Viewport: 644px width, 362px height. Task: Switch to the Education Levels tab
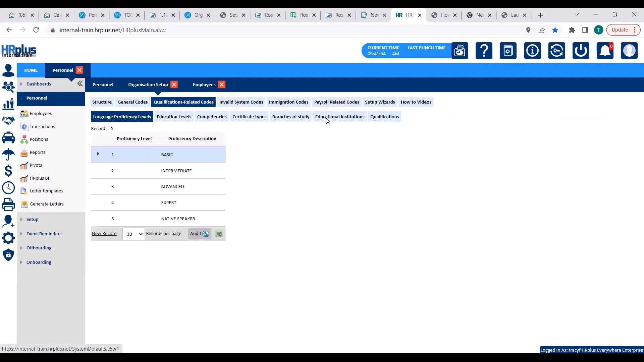(174, 117)
